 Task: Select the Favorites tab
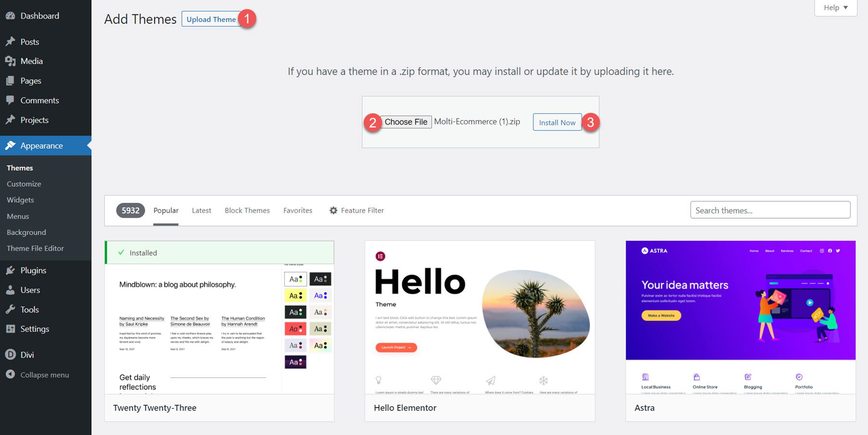tap(298, 210)
